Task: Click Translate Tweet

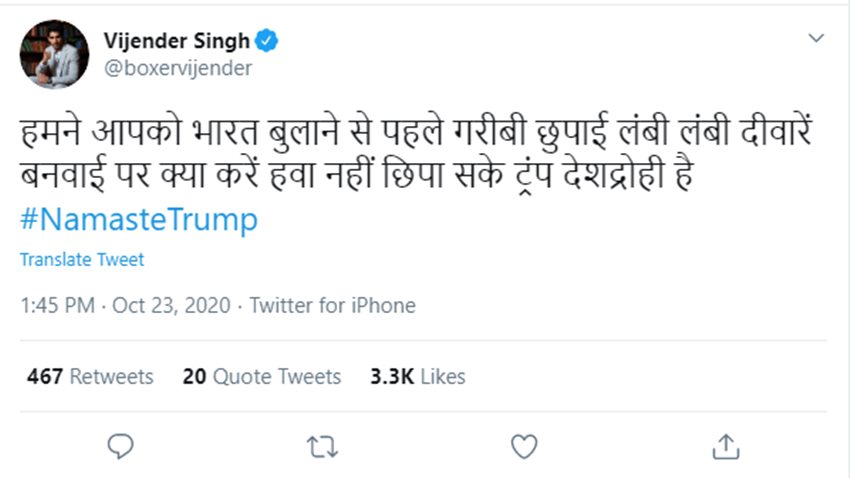Action: click(x=82, y=259)
